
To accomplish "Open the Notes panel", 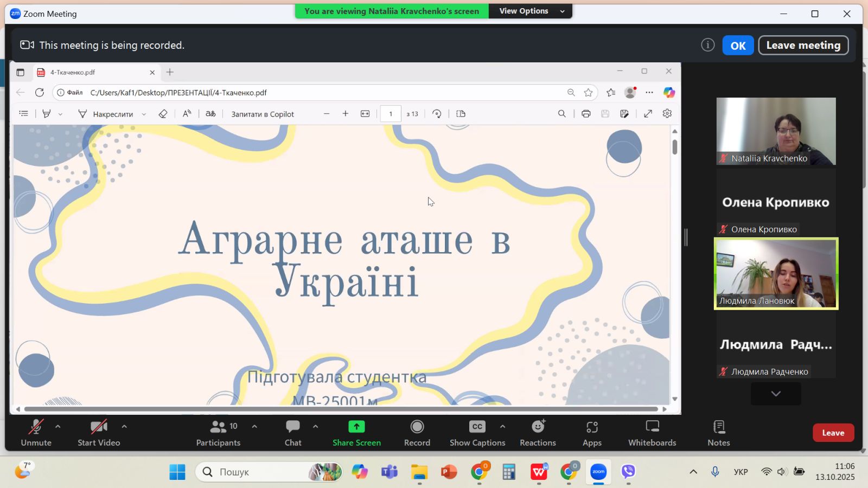I will point(718,433).
